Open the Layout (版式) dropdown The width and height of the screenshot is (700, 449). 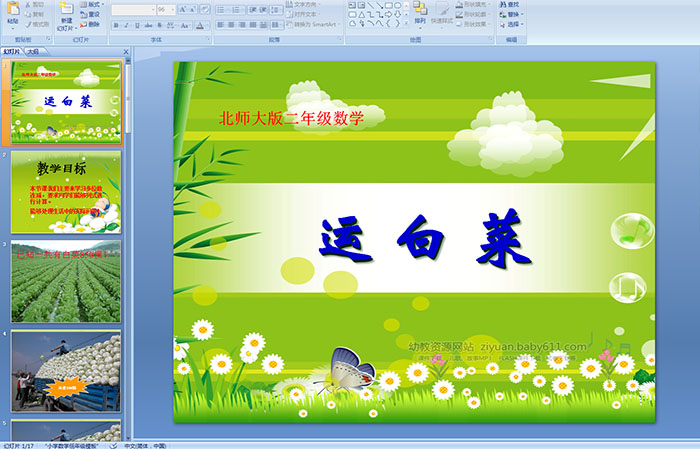[x=92, y=4]
